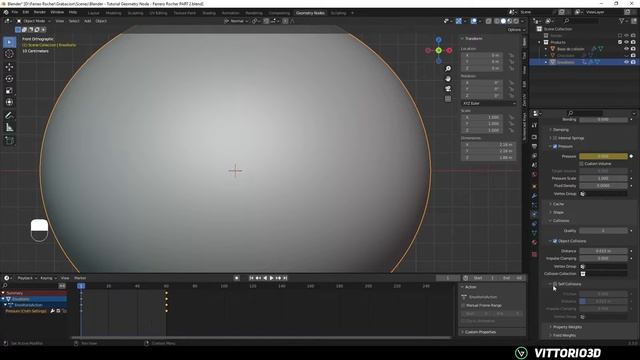Click the keyframe diamond on Summary row

coord(166,293)
